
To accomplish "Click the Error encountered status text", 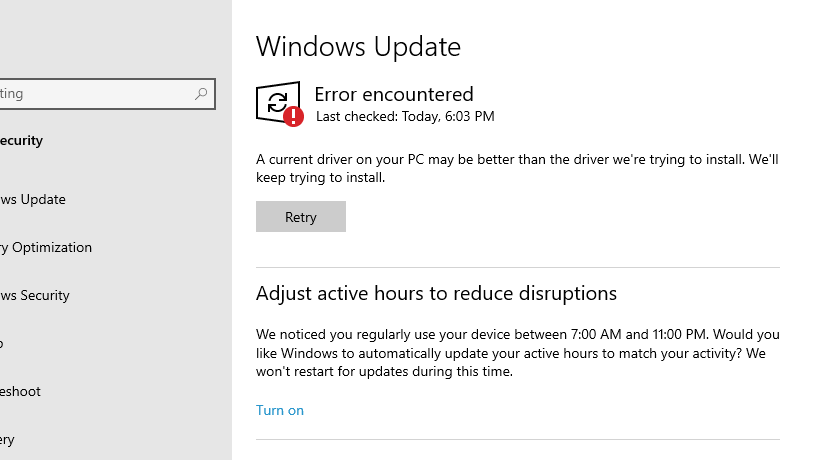I will pyautogui.click(x=394, y=94).
